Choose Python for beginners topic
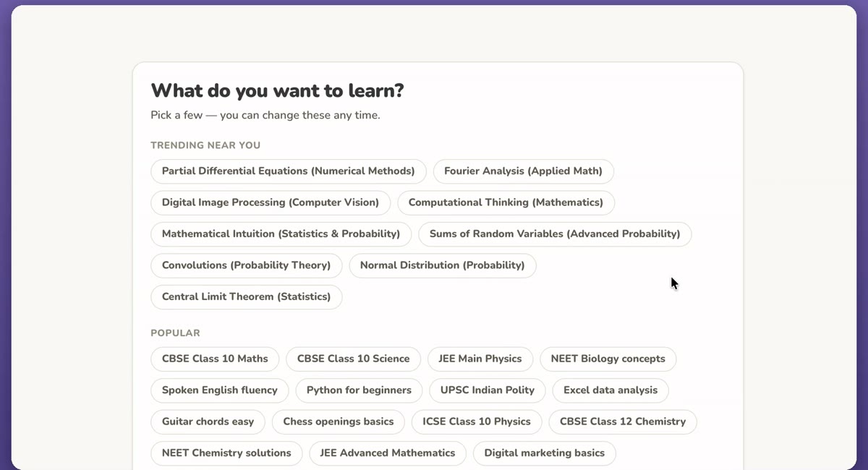The image size is (868, 470). [x=359, y=390]
